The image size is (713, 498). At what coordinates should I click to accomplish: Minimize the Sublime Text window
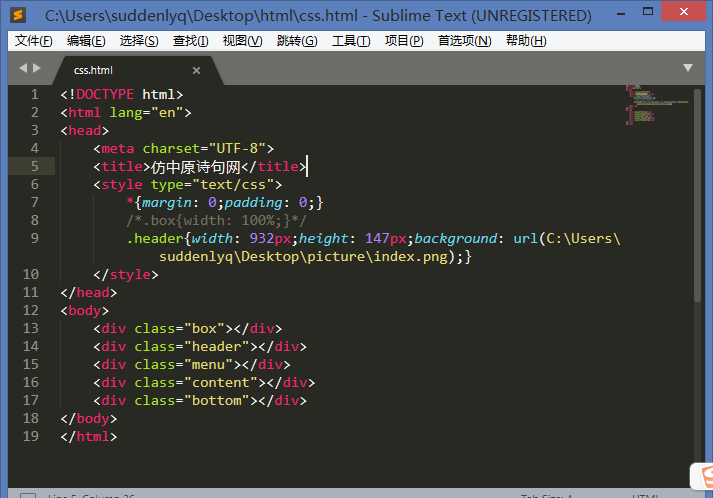pos(621,14)
